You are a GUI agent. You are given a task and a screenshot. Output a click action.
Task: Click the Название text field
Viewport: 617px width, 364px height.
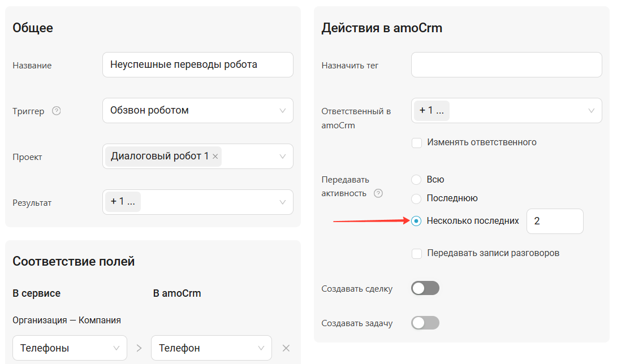(x=198, y=65)
